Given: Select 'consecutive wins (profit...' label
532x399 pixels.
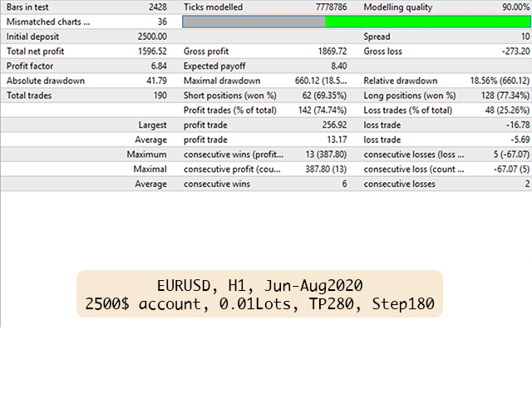Looking at the screenshot, I should click(234, 155).
